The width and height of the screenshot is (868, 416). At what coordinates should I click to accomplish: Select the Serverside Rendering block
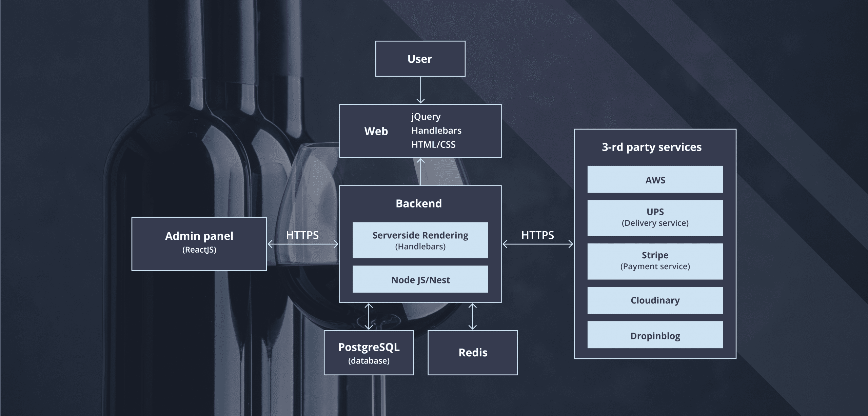pyautogui.click(x=420, y=240)
